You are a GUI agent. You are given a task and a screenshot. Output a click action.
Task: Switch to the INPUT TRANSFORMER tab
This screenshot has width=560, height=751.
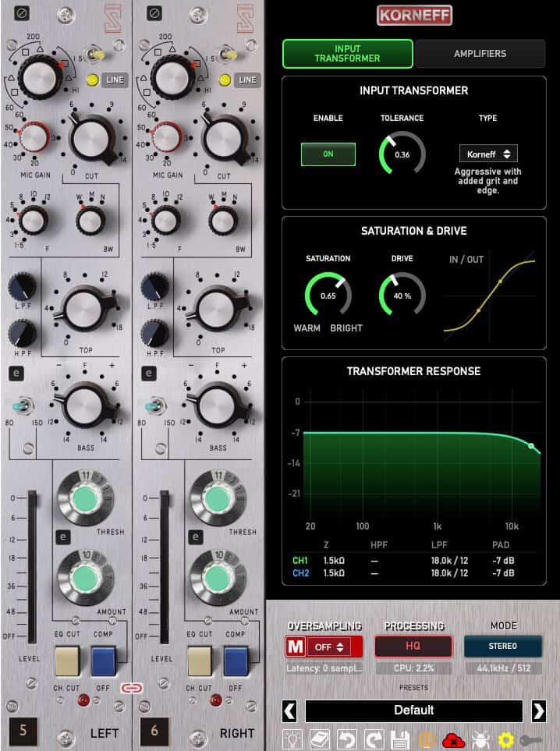(347, 54)
